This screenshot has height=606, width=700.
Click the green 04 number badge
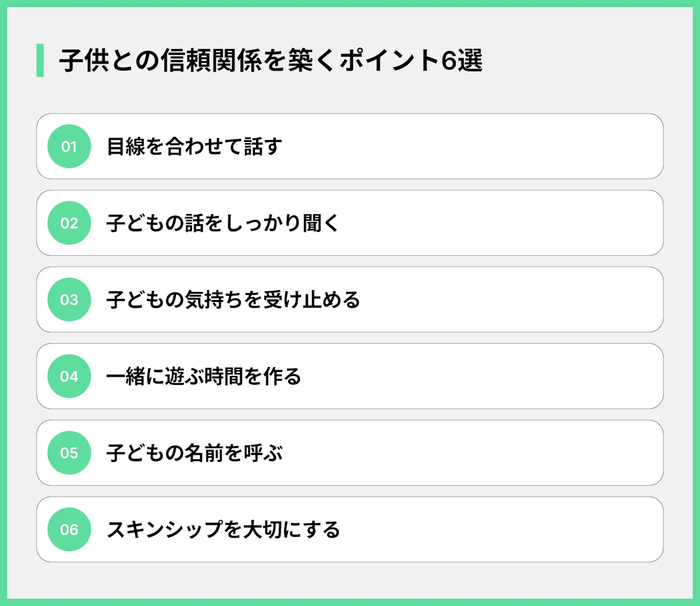click(x=69, y=377)
